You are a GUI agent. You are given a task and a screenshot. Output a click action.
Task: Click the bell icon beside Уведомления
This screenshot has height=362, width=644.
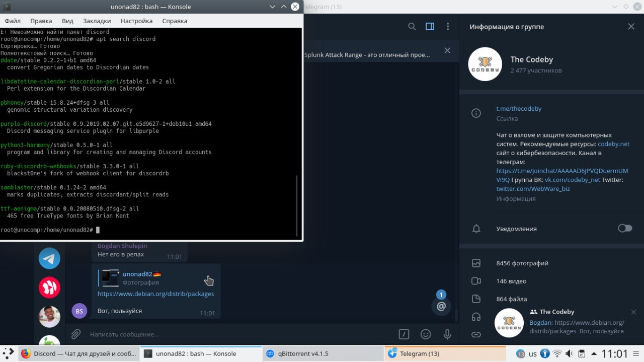point(476,229)
